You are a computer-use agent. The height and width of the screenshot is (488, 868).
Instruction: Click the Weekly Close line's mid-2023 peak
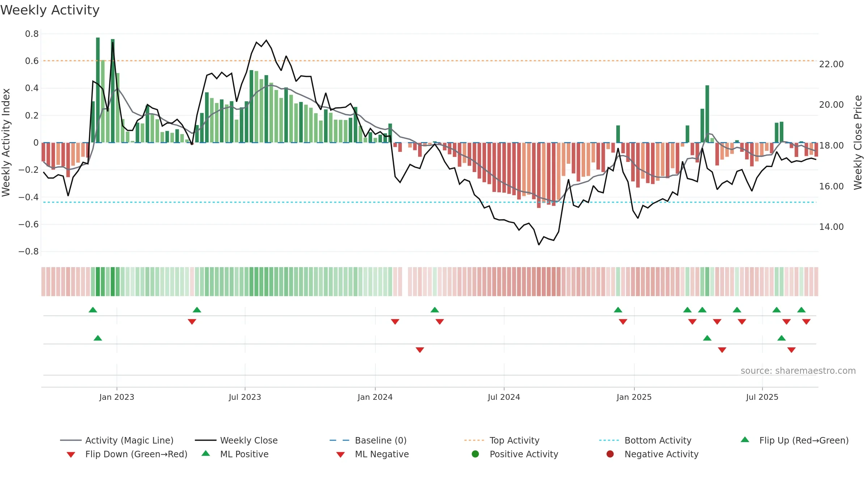[x=266, y=40]
